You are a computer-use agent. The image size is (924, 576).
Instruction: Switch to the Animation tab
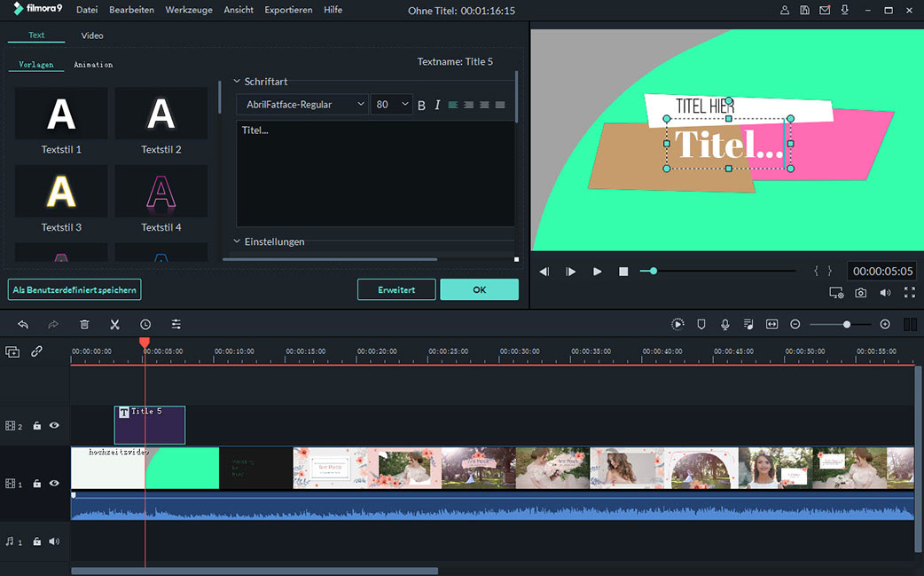tap(93, 64)
